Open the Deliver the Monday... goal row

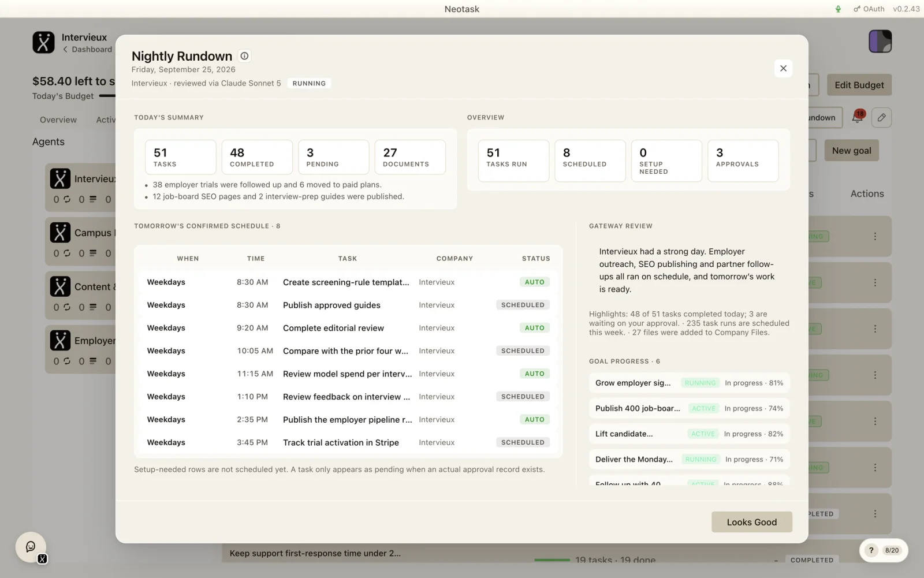click(689, 459)
